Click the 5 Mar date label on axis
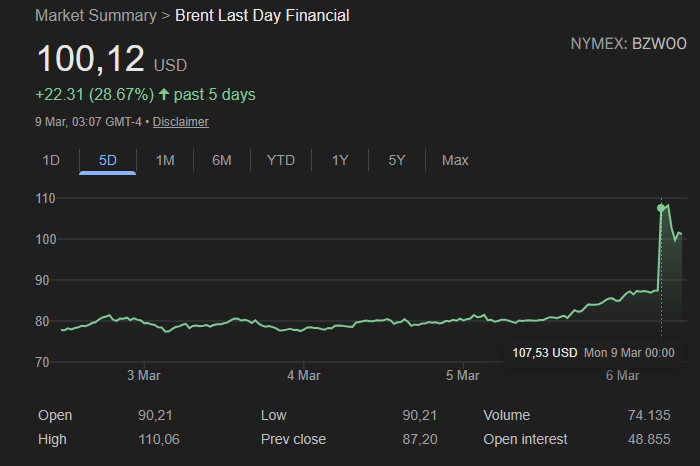The image size is (700, 466). 462,375
